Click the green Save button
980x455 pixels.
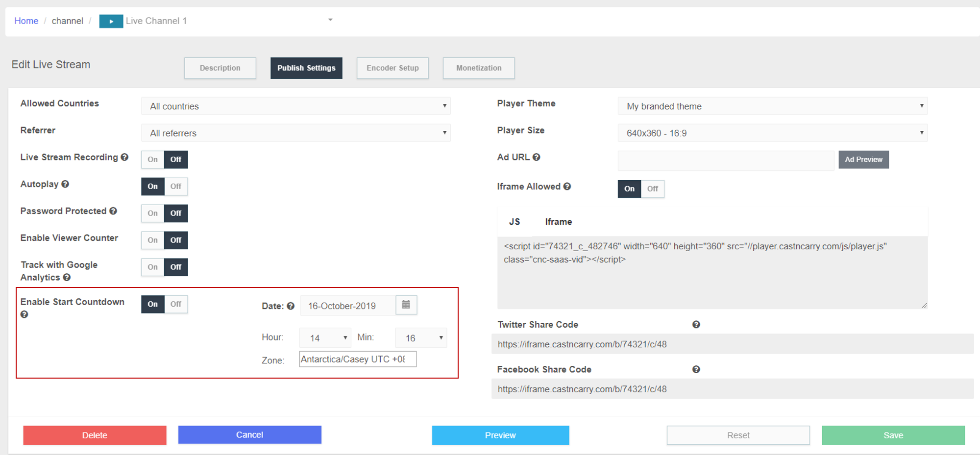[x=893, y=435]
